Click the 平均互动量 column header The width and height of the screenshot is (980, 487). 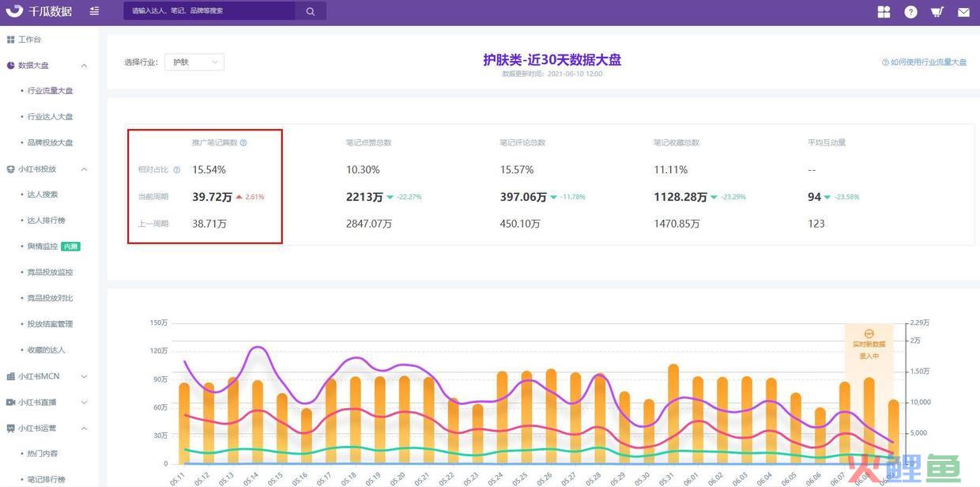(827, 143)
